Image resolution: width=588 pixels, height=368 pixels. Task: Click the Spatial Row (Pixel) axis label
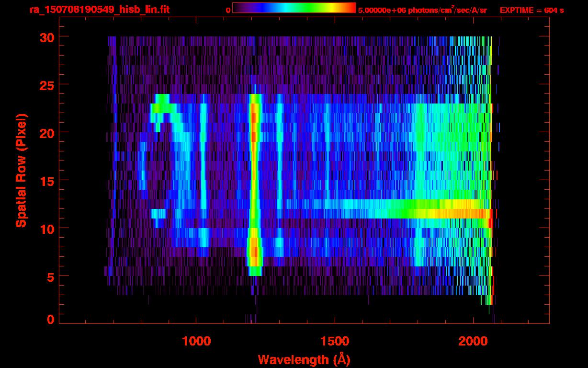coord(21,170)
